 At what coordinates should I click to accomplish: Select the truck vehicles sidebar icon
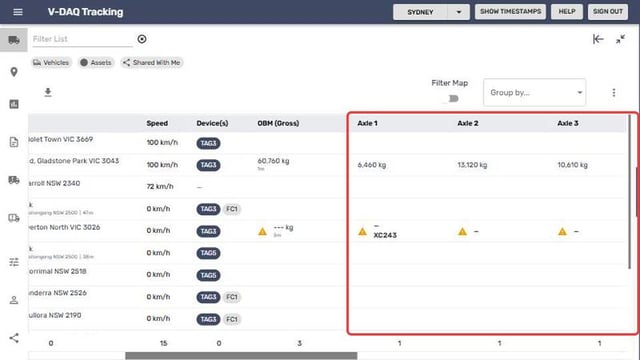14,40
